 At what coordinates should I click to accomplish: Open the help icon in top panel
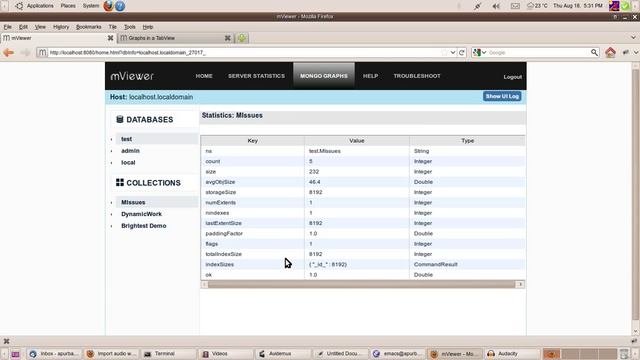tap(120, 6)
